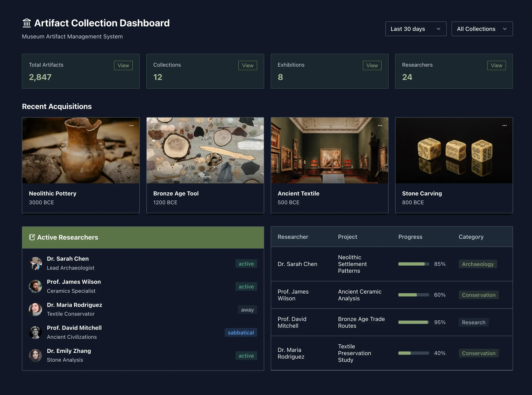This screenshot has width=532, height=395.
Task: Open three-dot menu on Bronze Age Tool card
Action: pyautogui.click(x=256, y=126)
